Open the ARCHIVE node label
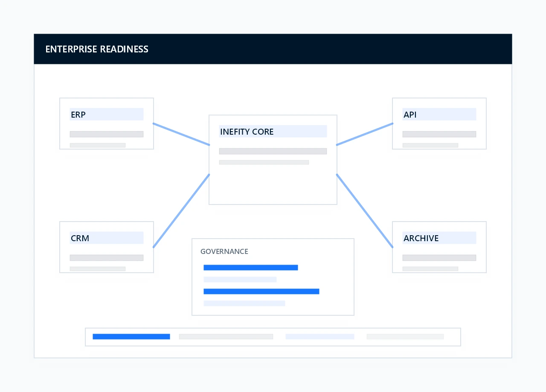This screenshot has width=546, height=392. point(421,238)
